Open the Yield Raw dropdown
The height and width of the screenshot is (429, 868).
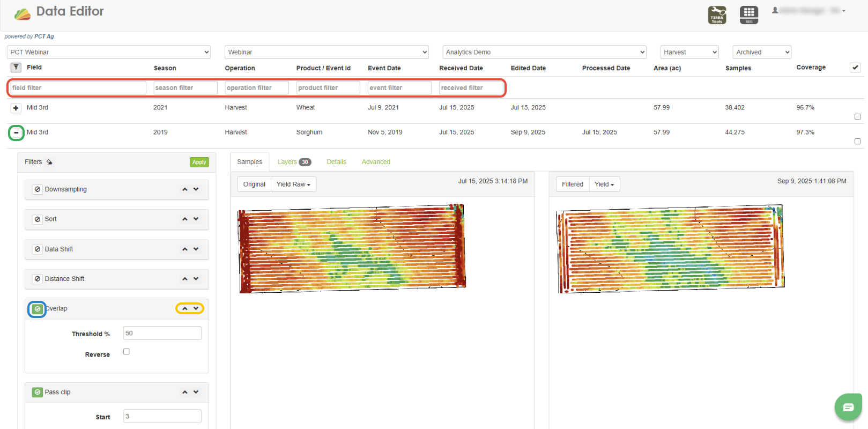[293, 184]
